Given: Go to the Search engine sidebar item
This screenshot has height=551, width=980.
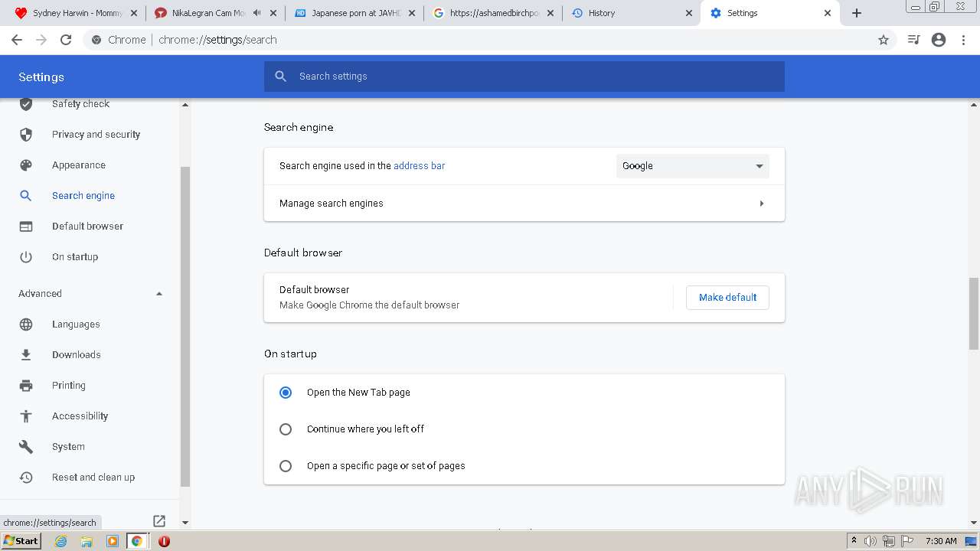Looking at the screenshot, I should 83,196.
